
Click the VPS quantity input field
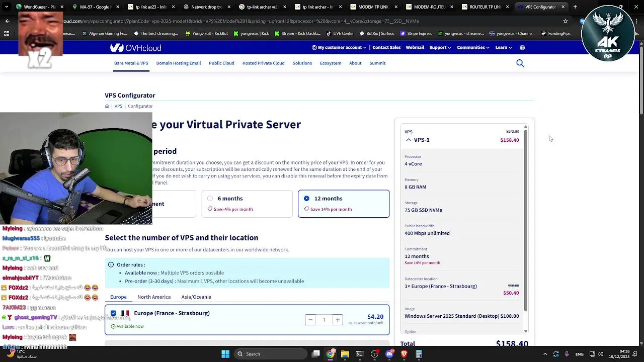click(x=324, y=320)
